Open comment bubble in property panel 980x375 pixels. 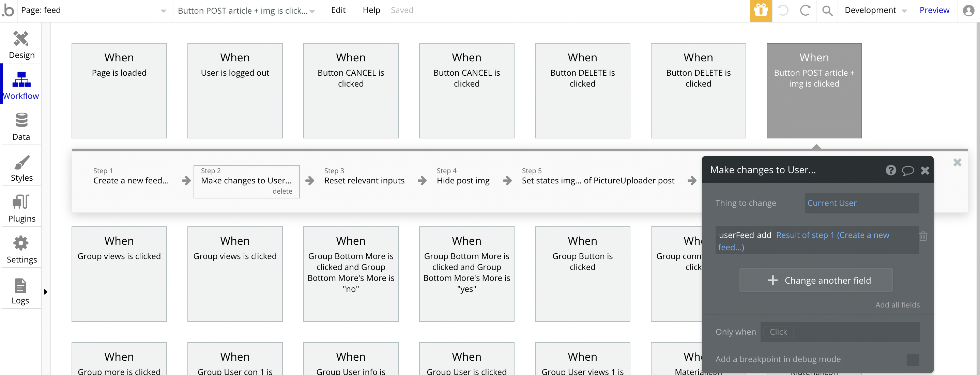point(908,170)
